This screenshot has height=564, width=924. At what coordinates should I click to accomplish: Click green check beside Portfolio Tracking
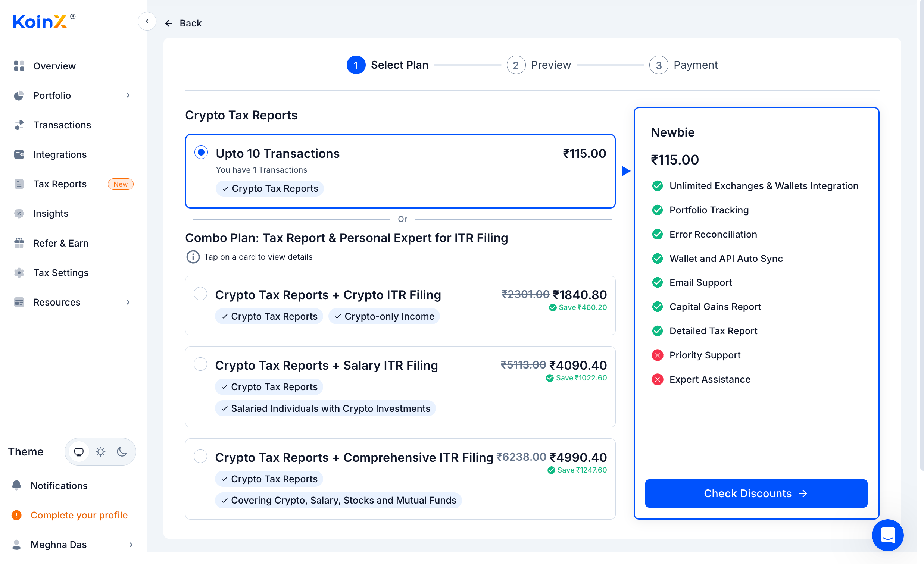click(658, 210)
